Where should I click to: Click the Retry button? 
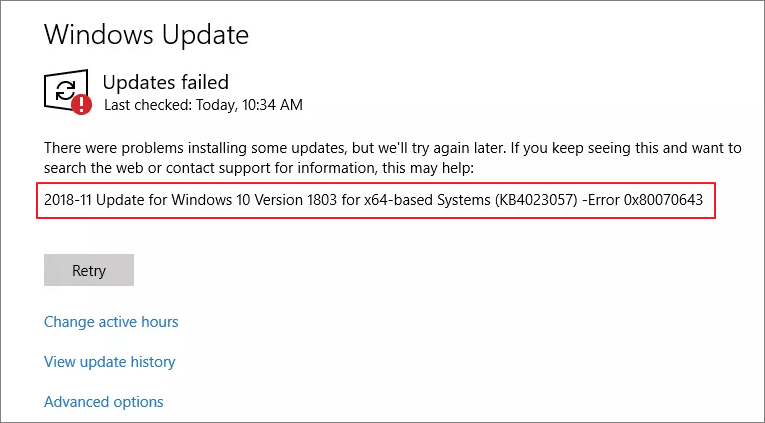pos(89,271)
